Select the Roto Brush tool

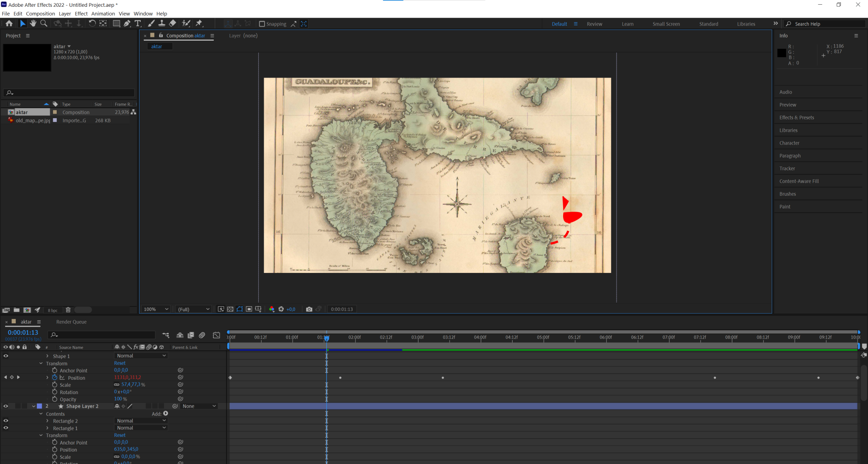pyautogui.click(x=186, y=24)
